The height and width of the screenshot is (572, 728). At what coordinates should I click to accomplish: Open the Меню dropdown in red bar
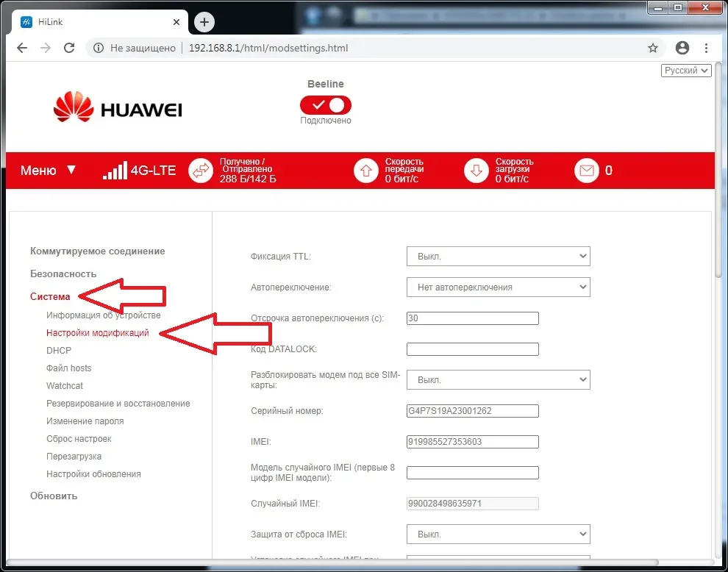click(x=48, y=171)
